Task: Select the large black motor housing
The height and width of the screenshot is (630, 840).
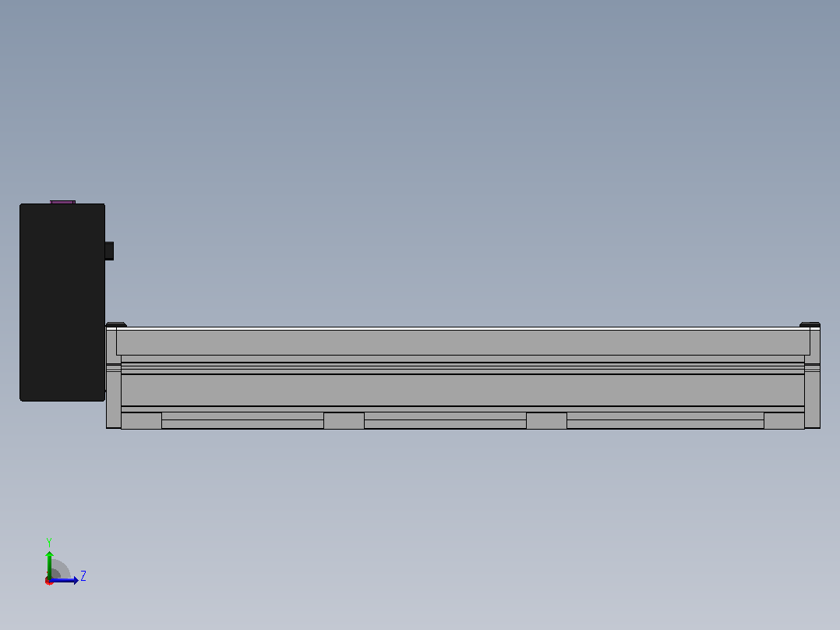Action: 62,303
